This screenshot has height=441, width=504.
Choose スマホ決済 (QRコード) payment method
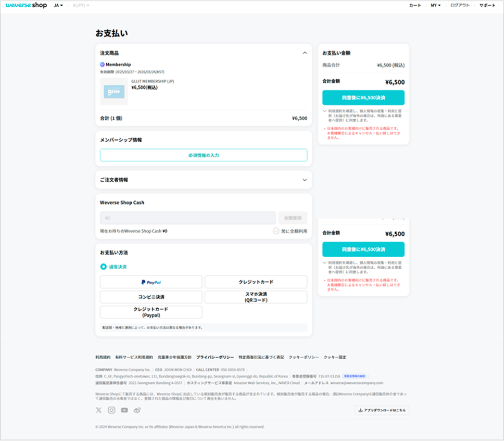(x=256, y=297)
